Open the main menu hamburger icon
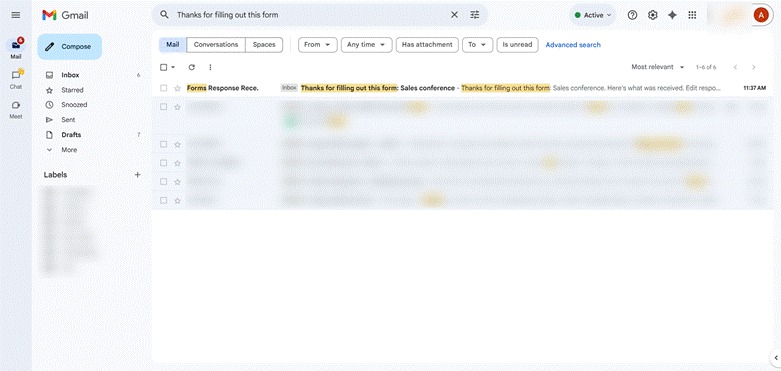Screen dimensions: 781x371 15,15
